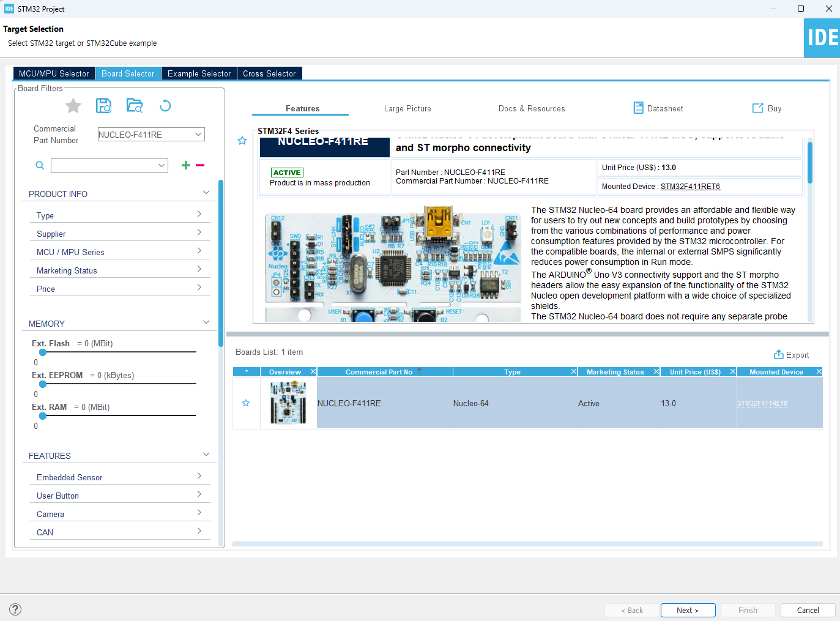This screenshot has width=840, height=621.
Task: Close the Type column with its X
Action: coord(574,371)
